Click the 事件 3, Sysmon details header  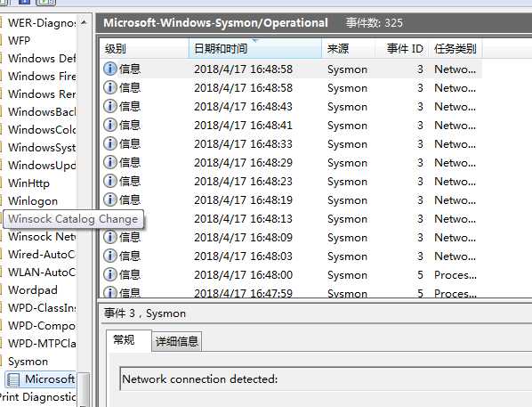pyautogui.click(x=145, y=313)
